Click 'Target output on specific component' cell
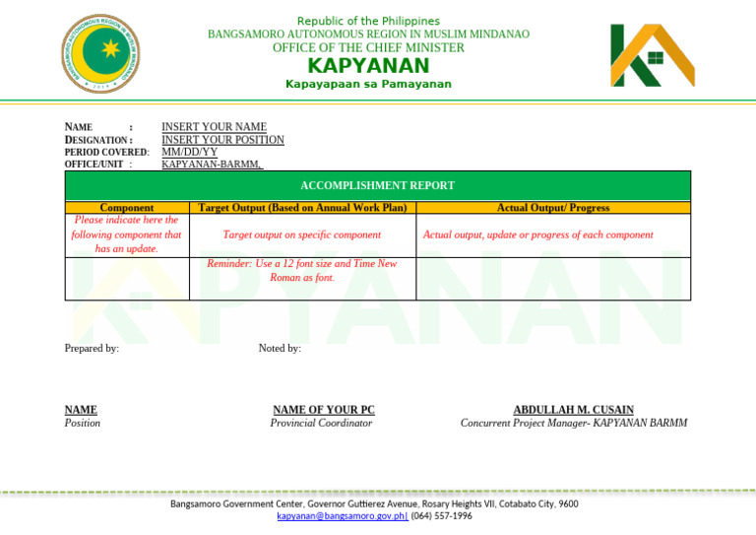The image size is (756, 535). pos(302,234)
